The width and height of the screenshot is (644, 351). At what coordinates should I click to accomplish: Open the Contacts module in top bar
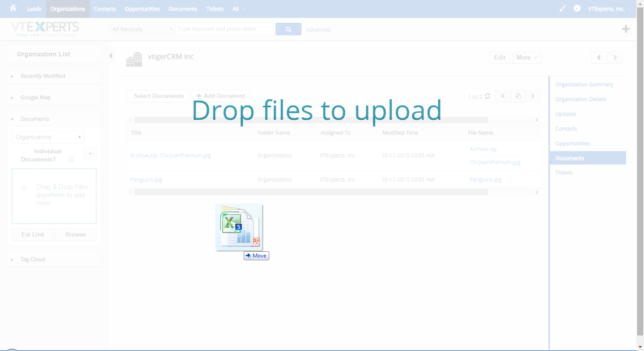105,9
